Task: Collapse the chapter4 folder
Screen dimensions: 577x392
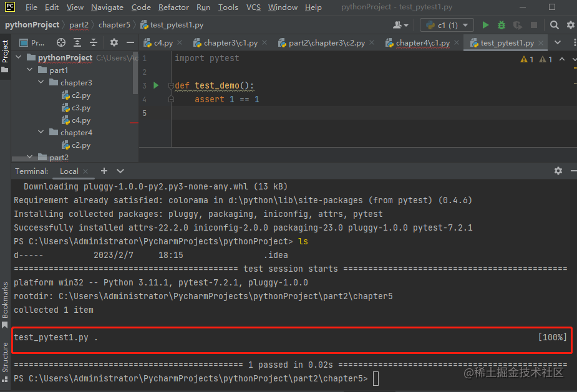Action: 41,132
